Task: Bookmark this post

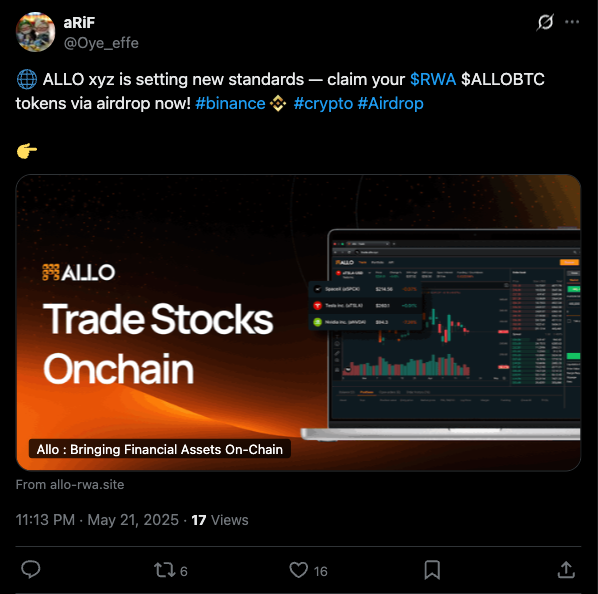Action: coord(432,570)
